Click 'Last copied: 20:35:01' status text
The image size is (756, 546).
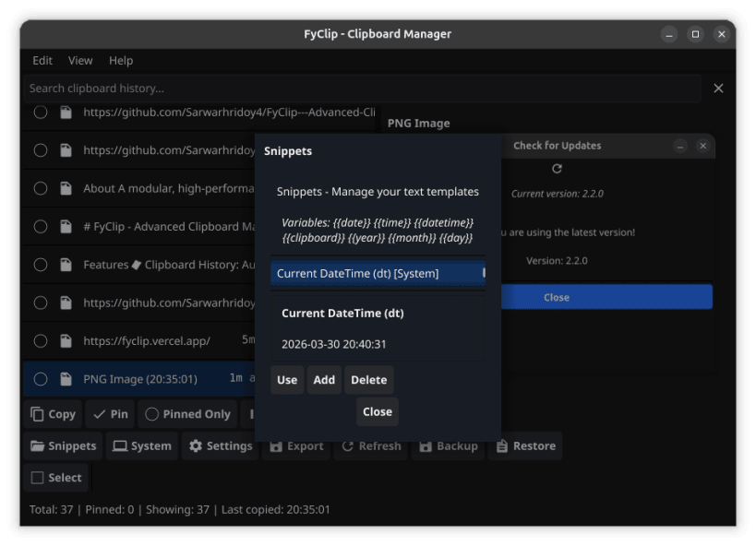coord(276,510)
